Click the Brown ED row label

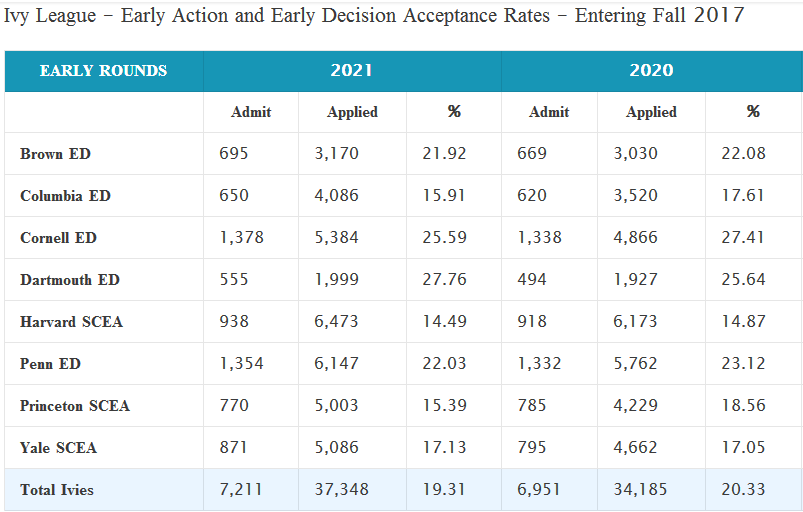point(55,154)
